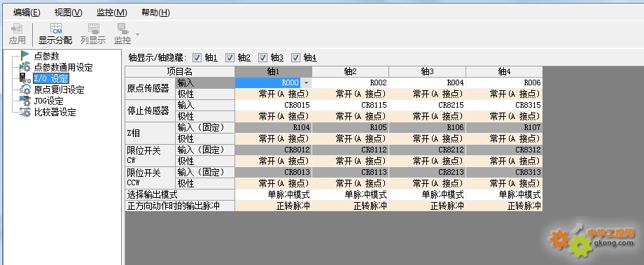Click 轴4 限位开关 CW polarity cell
644x265 pixels.
point(504,161)
